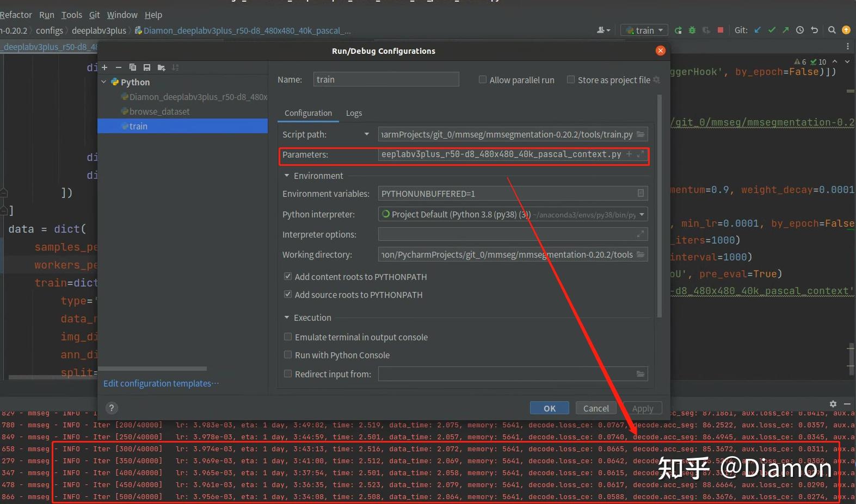Add a new run configuration with plus icon
856x504 pixels.
pyautogui.click(x=104, y=67)
